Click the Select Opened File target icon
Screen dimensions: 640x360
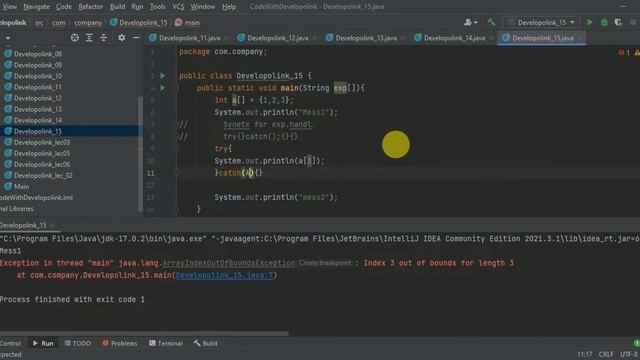pos(75,38)
